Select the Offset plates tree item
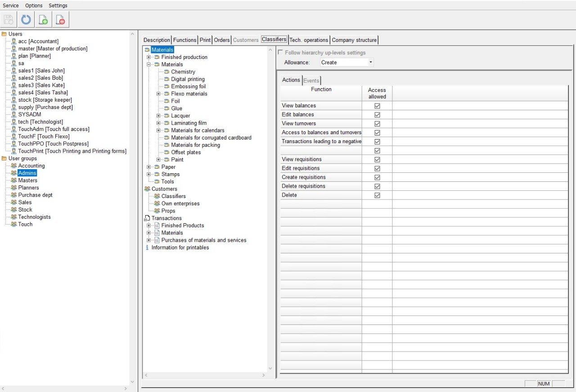 pos(186,152)
